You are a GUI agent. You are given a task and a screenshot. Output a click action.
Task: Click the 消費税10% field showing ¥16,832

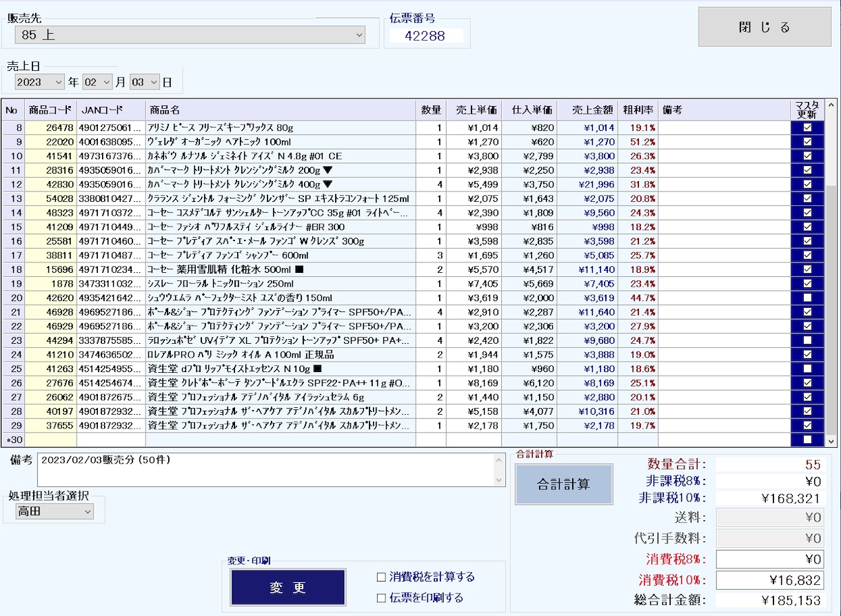tap(770, 580)
